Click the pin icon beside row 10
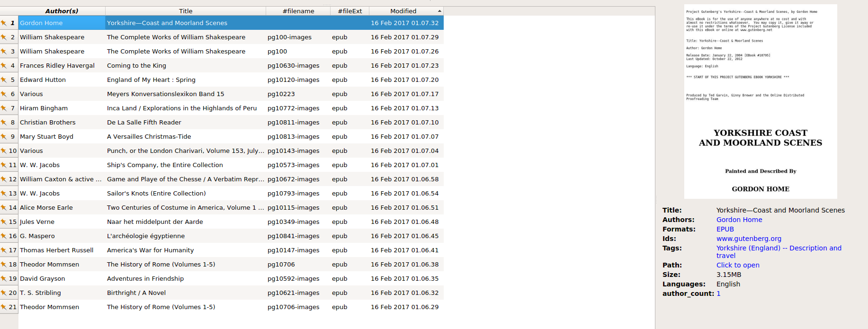Image resolution: width=868 pixels, height=329 pixels. pyautogui.click(x=3, y=151)
